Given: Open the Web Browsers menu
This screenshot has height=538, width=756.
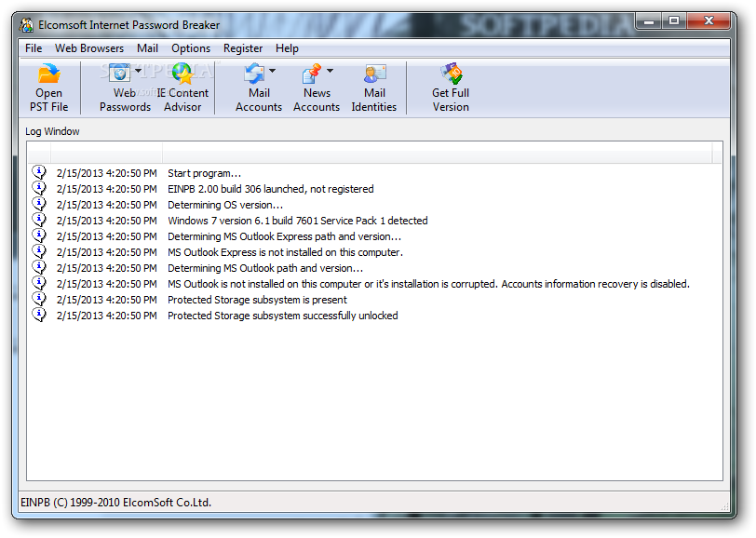Looking at the screenshot, I should (89, 48).
